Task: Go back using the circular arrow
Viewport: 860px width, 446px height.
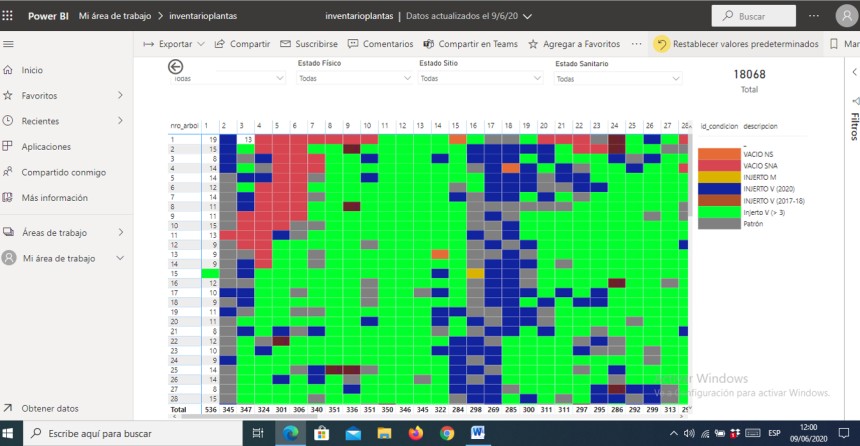Action: [176, 66]
